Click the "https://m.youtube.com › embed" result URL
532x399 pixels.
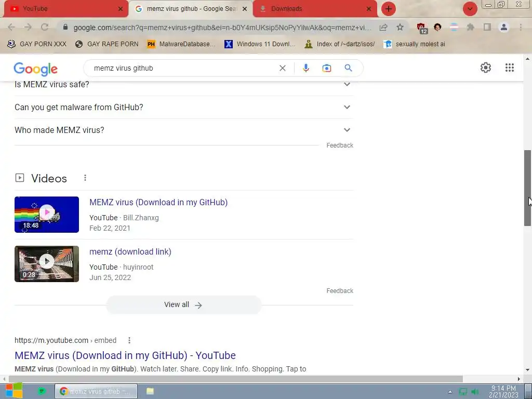click(x=65, y=340)
